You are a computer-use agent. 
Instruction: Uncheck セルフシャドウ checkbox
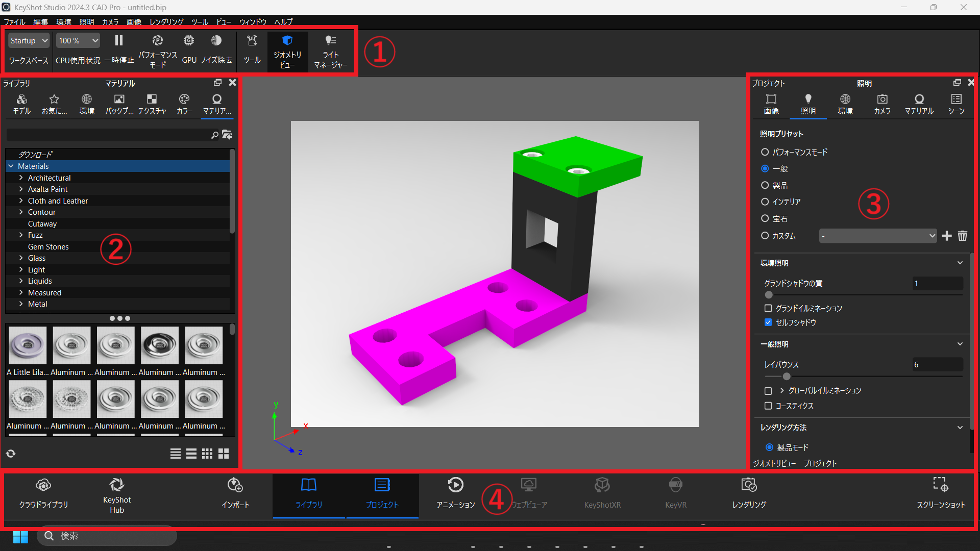click(768, 322)
